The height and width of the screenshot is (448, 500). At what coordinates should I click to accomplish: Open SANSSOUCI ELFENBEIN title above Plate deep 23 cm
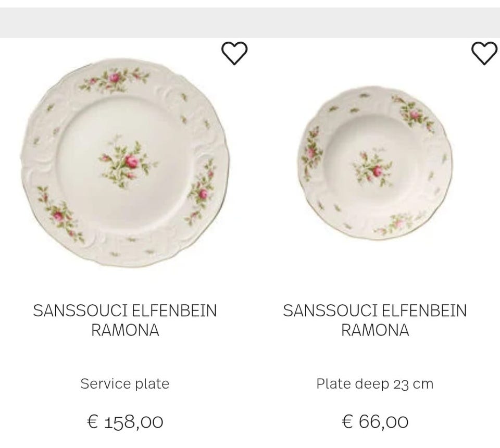coord(375,311)
